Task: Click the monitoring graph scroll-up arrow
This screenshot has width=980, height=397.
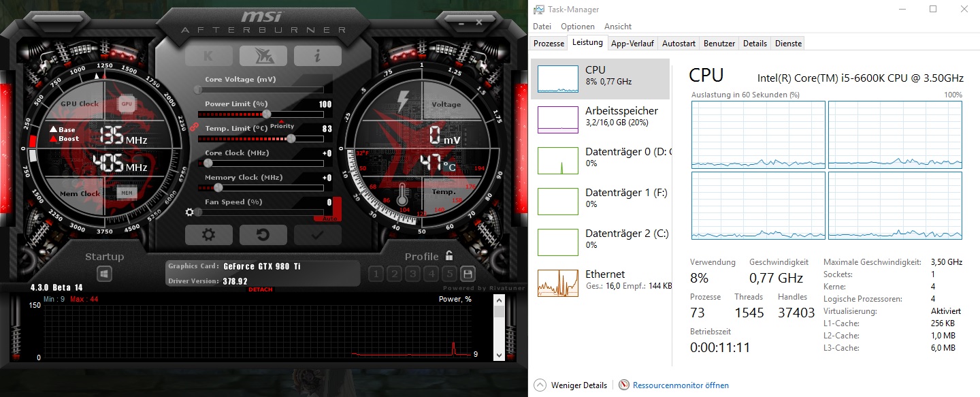Action: (500, 299)
